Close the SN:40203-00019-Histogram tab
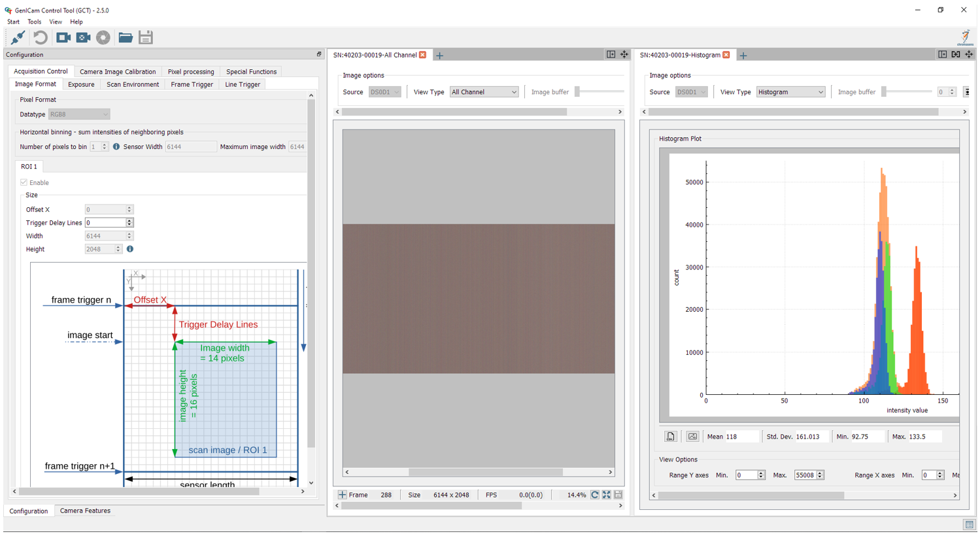980x536 pixels. click(726, 55)
